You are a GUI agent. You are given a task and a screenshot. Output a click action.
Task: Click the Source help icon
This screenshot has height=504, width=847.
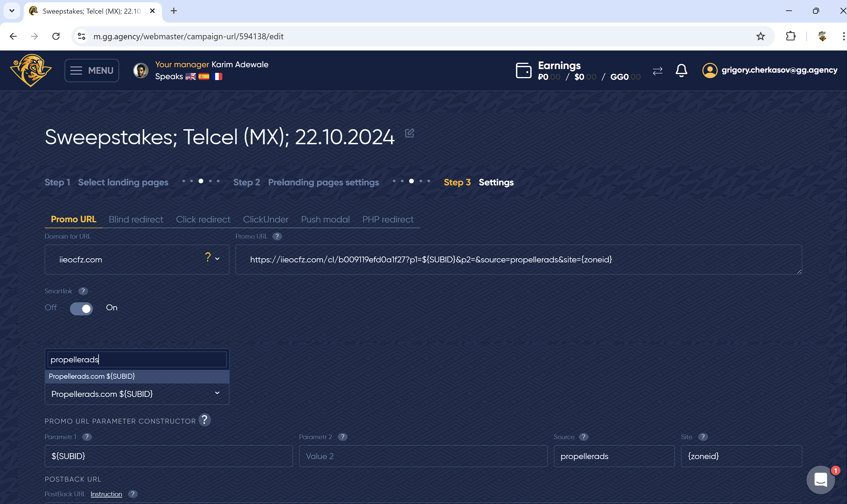pos(583,437)
